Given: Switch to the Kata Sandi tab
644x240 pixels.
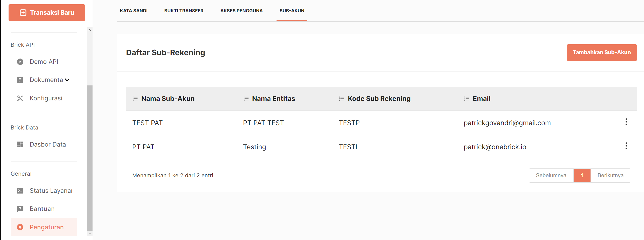Looking at the screenshot, I should coord(134,11).
